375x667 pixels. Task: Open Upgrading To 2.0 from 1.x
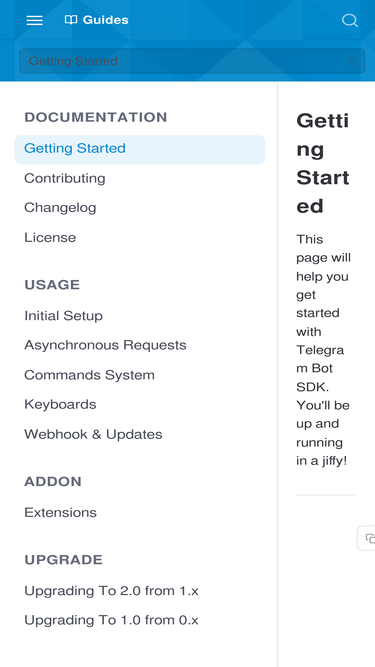(111, 591)
